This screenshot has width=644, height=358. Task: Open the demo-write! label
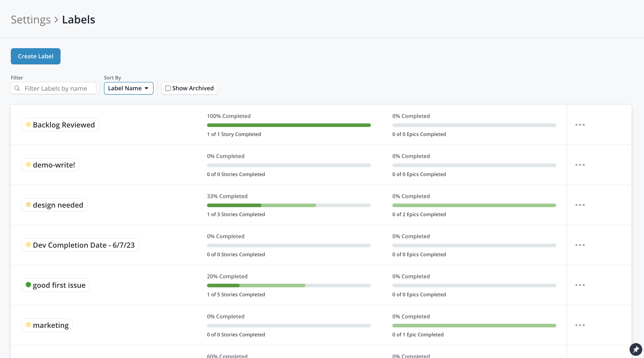point(50,165)
